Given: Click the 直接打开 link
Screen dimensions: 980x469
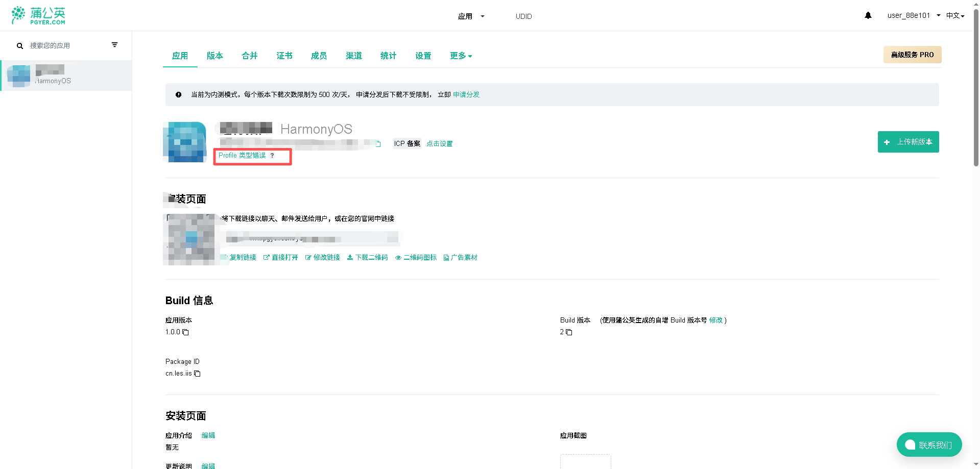Looking at the screenshot, I should [281, 258].
